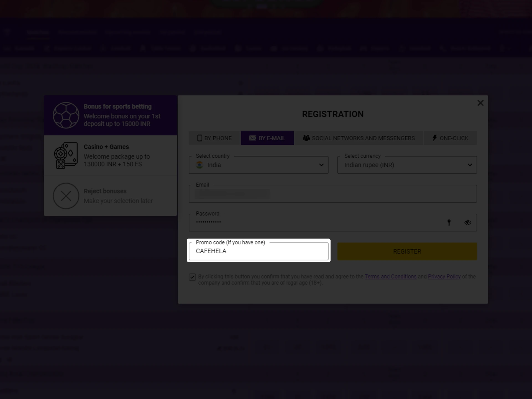
Task: Click the casino chips and cards icon
Action: [66, 155]
